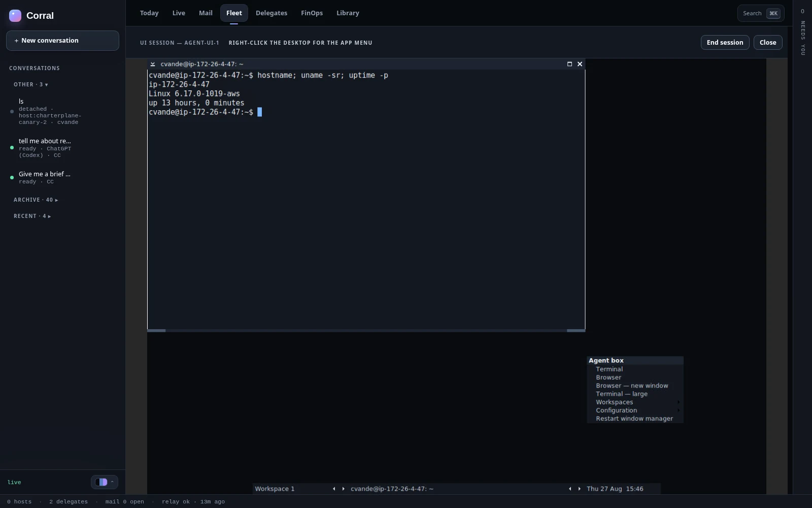The height and width of the screenshot is (508, 812).
Task: Switch to the Live tab
Action: pos(179,13)
